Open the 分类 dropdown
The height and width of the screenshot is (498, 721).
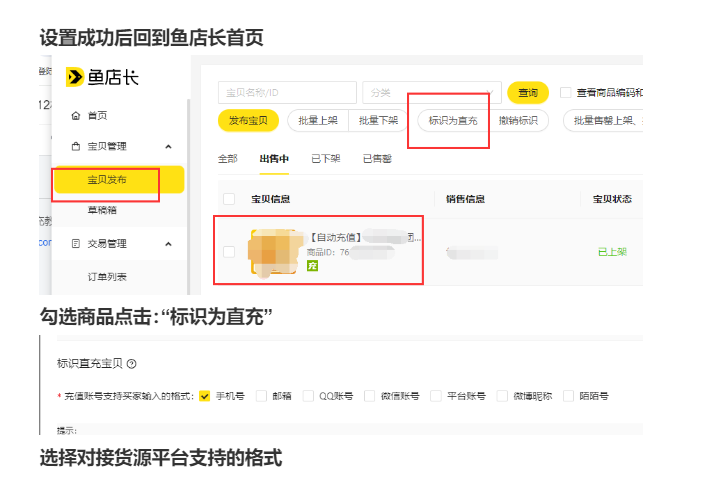[431, 92]
